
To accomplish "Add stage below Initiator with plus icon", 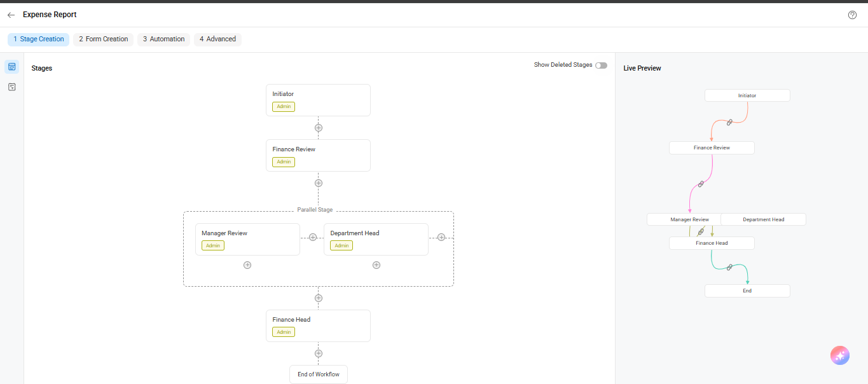I will coord(319,128).
